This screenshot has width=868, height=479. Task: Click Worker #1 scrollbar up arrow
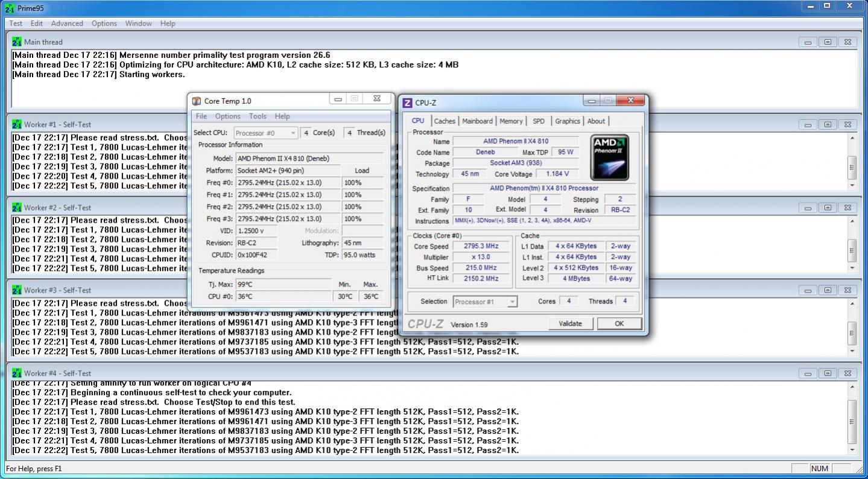click(852, 138)
